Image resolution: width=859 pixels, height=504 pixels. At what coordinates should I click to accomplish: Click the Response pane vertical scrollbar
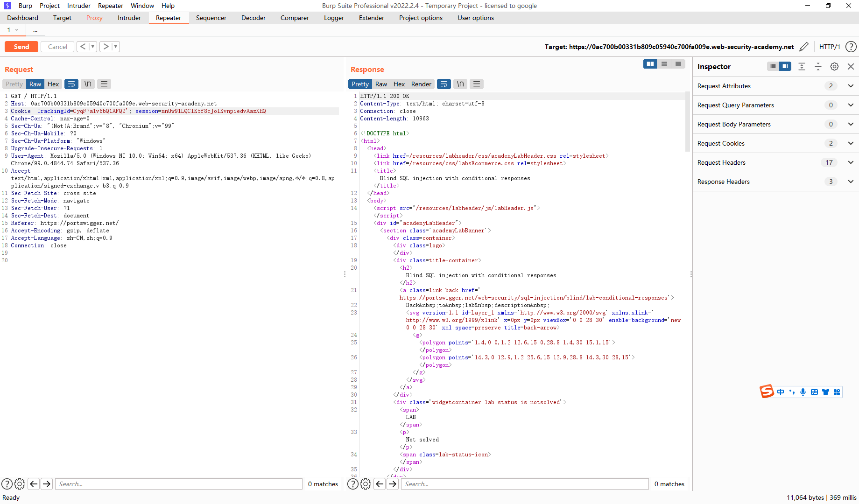[687, 121]
